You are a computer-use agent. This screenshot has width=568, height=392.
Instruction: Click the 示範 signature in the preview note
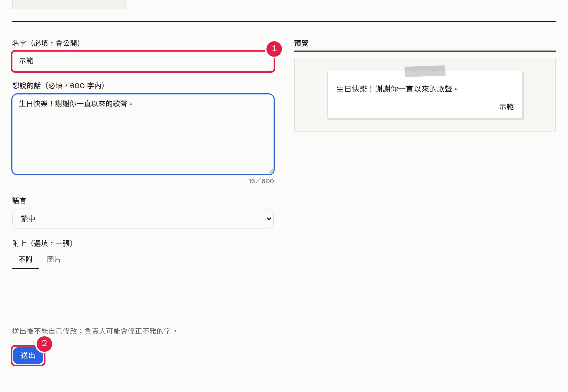click(506, 107)
